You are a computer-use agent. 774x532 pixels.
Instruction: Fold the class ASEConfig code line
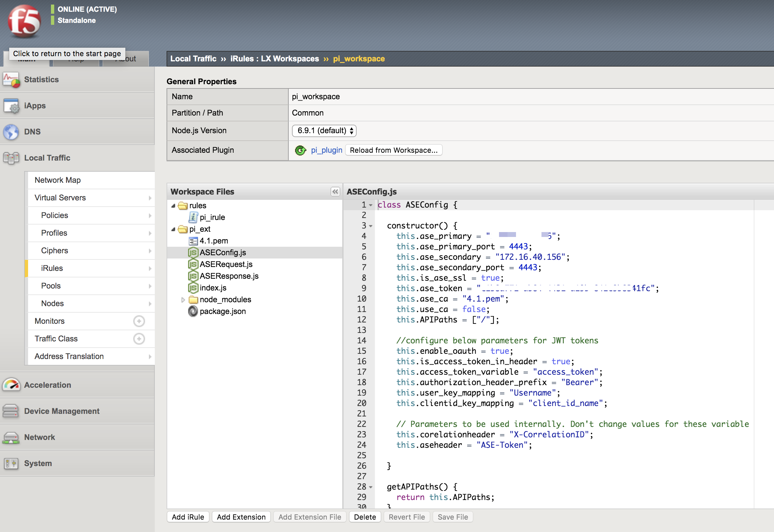[x=370, y=205]
